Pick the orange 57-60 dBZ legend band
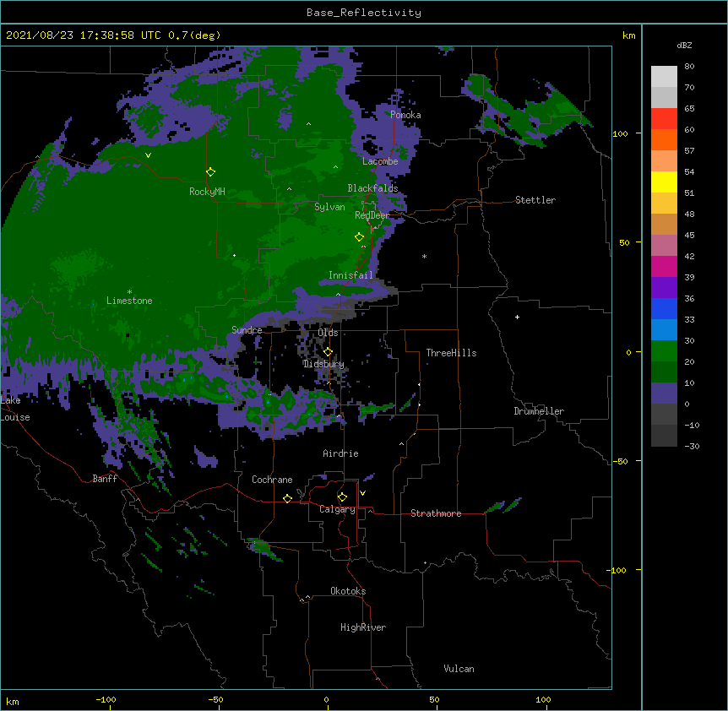This screenshot has width=728, height=711. pyautogui.click(x=664, y=139)
